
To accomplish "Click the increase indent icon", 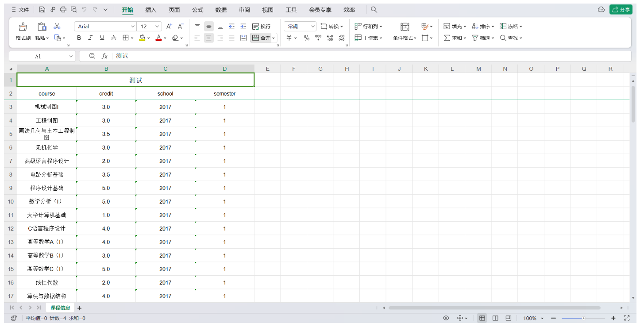I will [243, 27].
